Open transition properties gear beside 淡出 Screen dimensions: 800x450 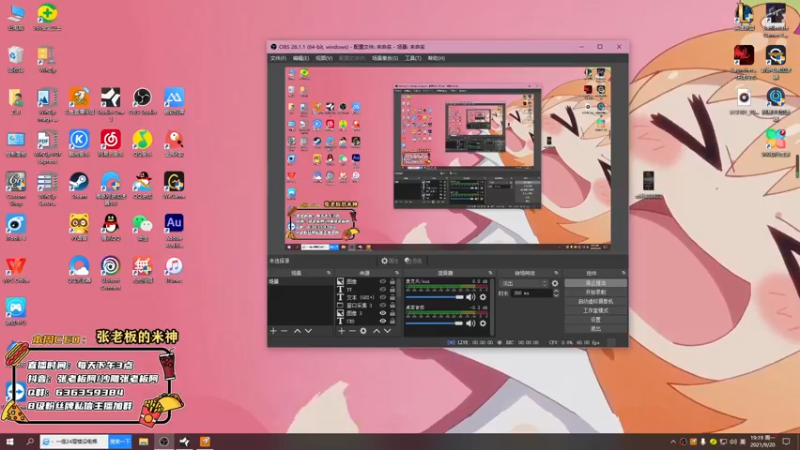click(555, 283)
